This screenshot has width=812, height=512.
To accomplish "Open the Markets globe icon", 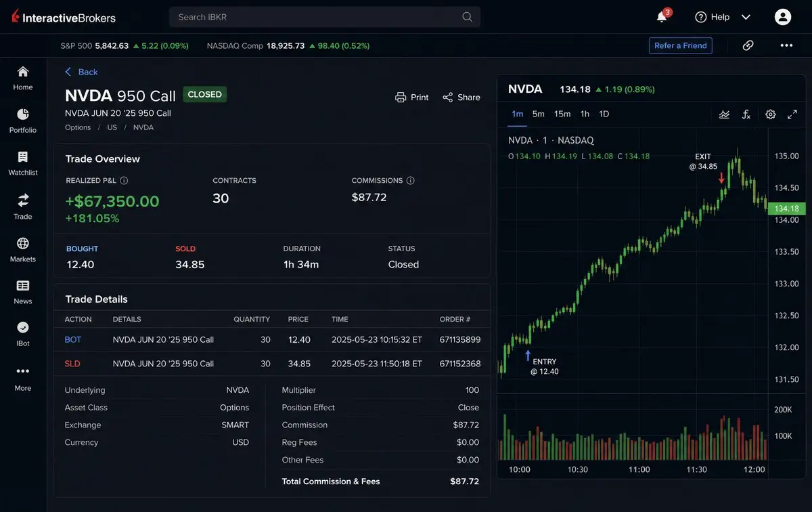I will pyautogui.click(x=23, y=243).
